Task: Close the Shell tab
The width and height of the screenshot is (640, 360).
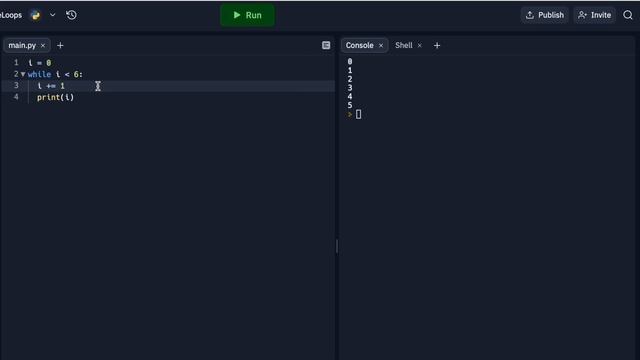Action: (x=419, y=45)
